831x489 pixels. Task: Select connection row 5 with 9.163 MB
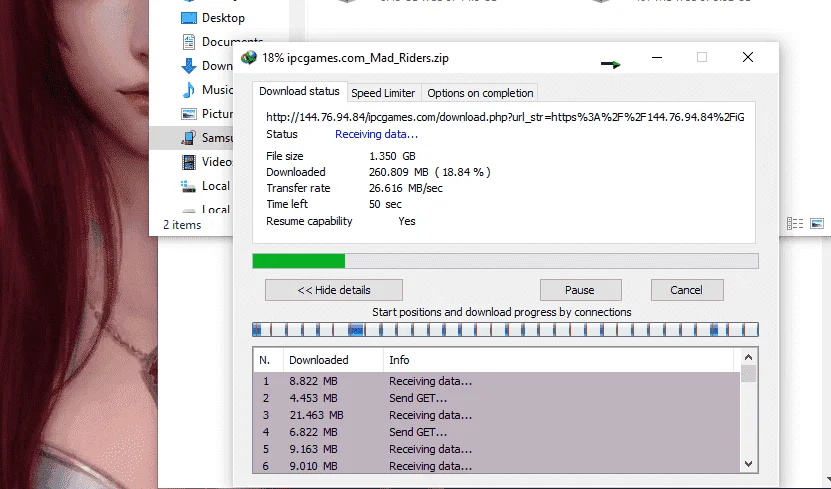[x=497, y=449]
